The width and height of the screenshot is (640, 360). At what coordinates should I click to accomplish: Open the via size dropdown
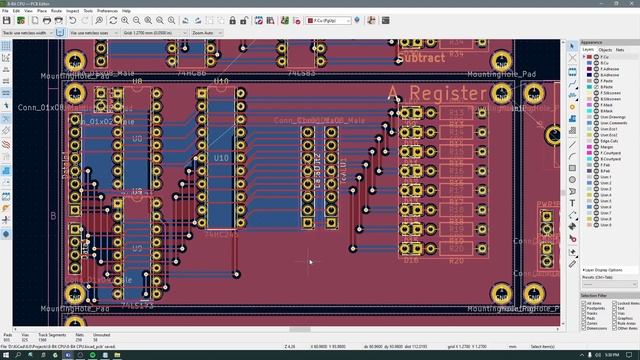pyautogui.click(x=94, y=33)
